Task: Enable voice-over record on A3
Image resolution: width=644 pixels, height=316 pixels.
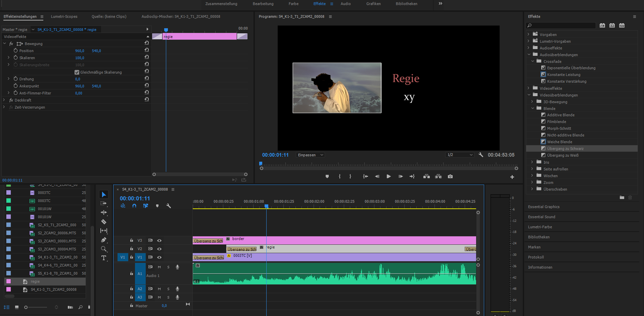Action: click(177, 297)
